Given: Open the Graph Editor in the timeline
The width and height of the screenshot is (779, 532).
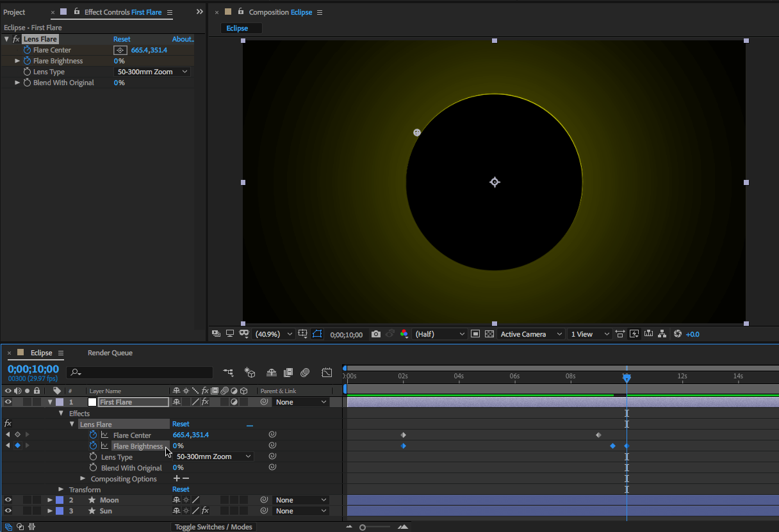Looking at the screenshot, I should (327, 373).
